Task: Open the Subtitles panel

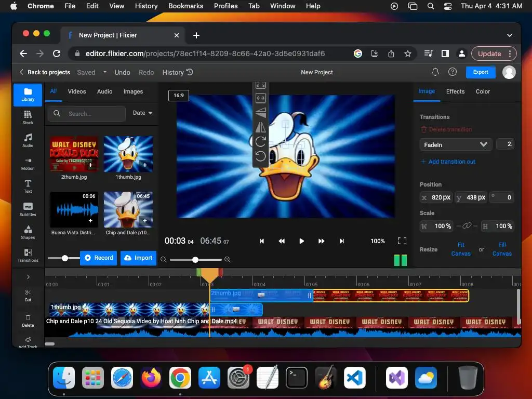Action: click(x=28, y=210)
